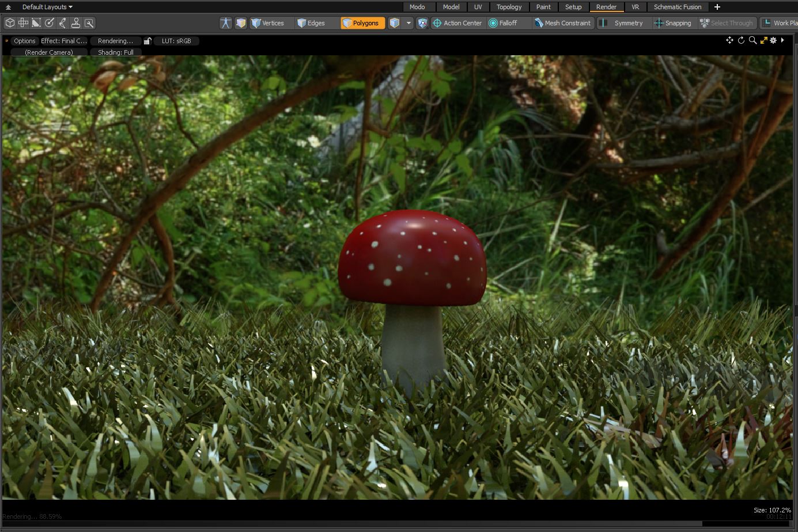Toggle the render view lock icon
Image resolution: width=798 pixels, height=532 pixels.
(148, 41)
